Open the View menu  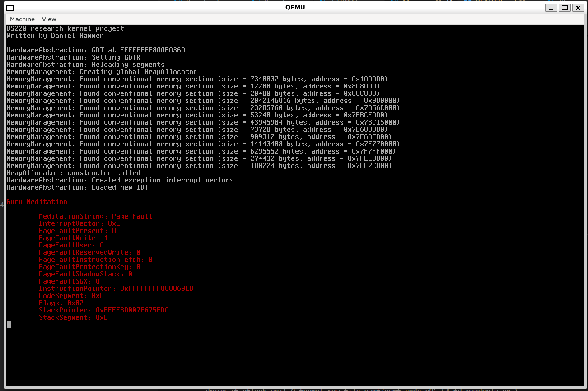pos(49,19)
